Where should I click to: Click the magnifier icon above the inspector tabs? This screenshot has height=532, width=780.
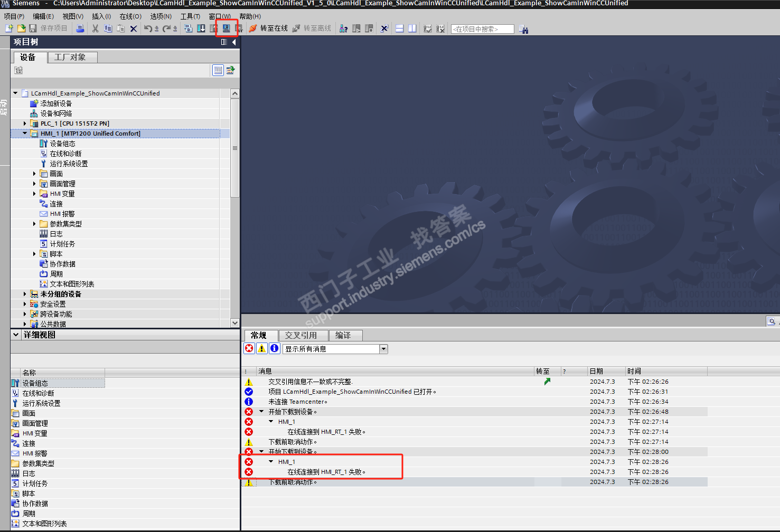(772, 321)
